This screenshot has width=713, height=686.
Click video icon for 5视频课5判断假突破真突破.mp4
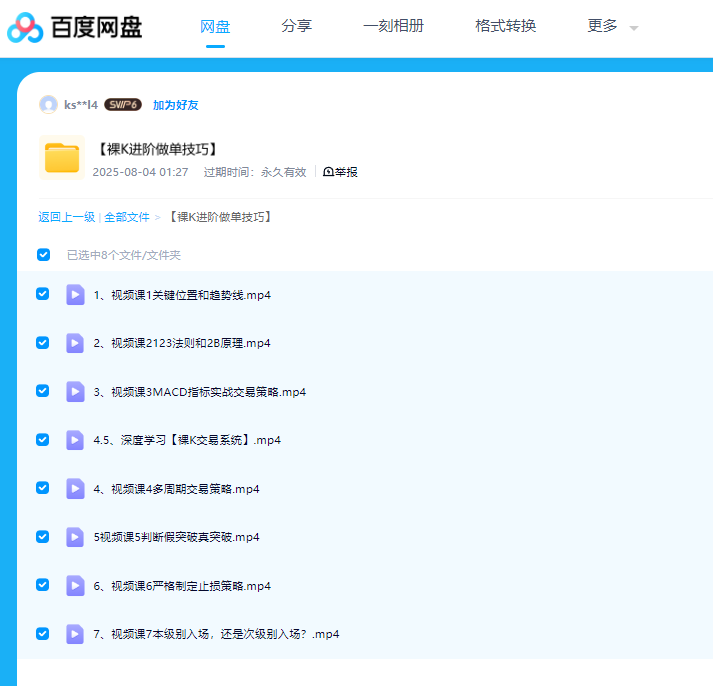[x=75, y=537]
